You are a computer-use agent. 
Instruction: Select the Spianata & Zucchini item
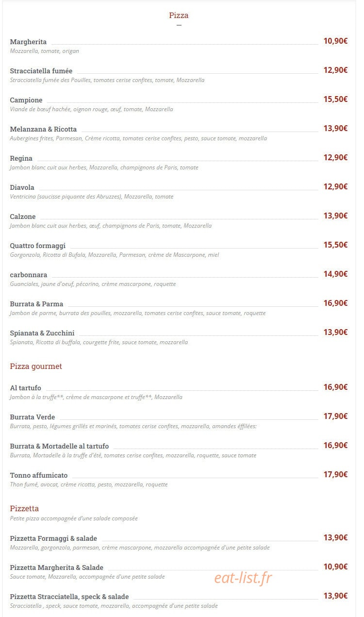(42, 333)
